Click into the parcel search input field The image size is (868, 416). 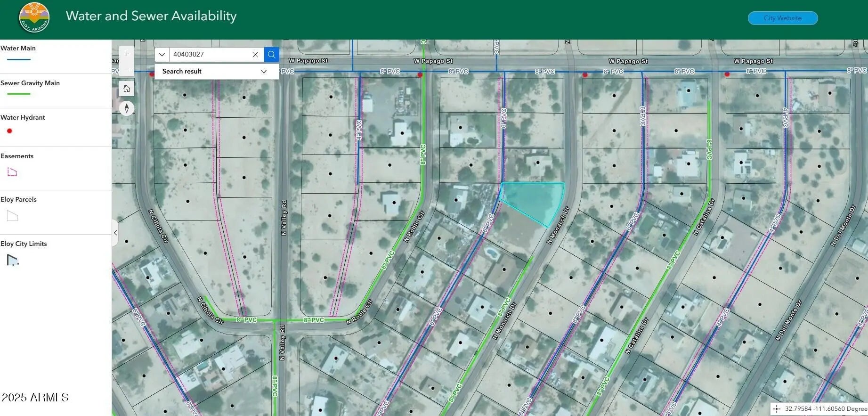(x=210, y=55)
